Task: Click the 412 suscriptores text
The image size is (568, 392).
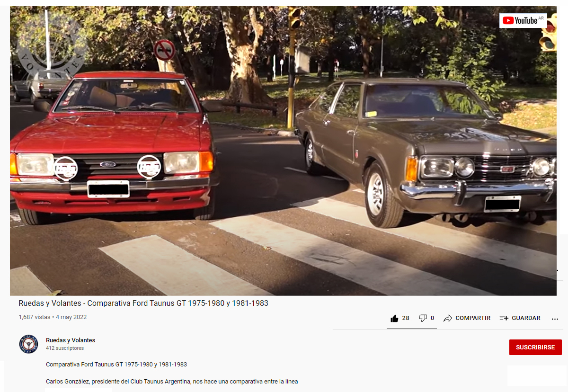Action: coord(65,348)
